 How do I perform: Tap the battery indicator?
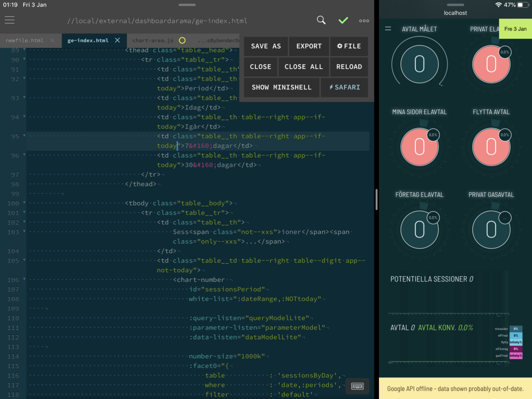523,5
